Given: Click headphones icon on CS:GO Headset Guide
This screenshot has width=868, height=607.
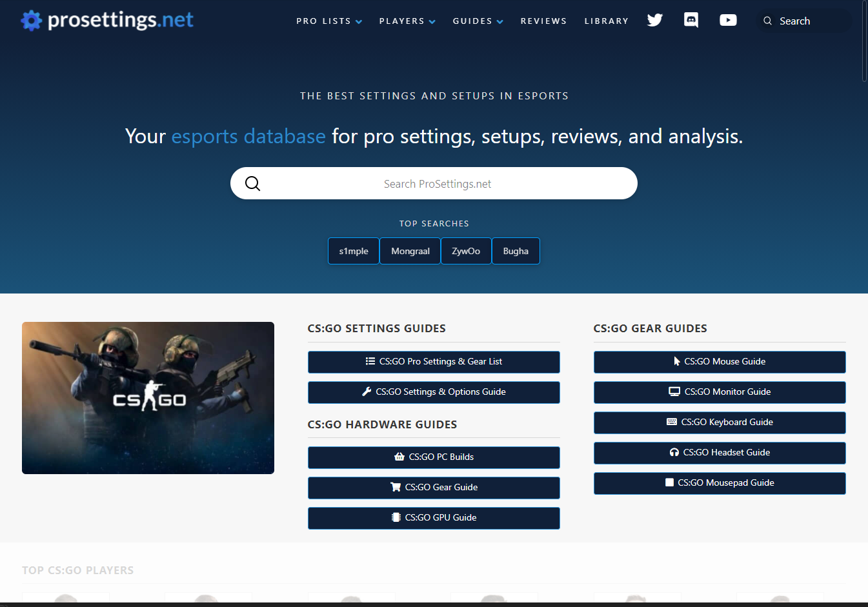Looking at the screenshot, I should (674, 452).
